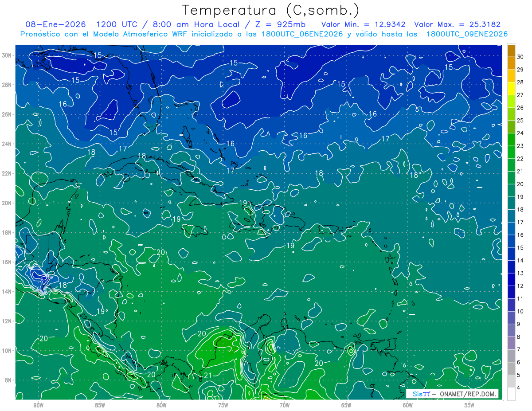
Task: Select the teal legend swatch for 19
Action: [x=511, y=191]
